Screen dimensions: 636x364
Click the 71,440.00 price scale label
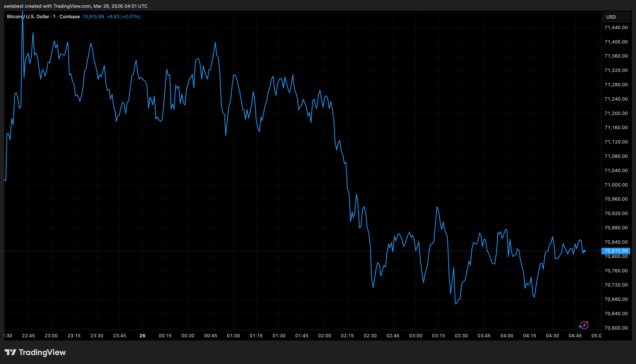coord(616,28)
